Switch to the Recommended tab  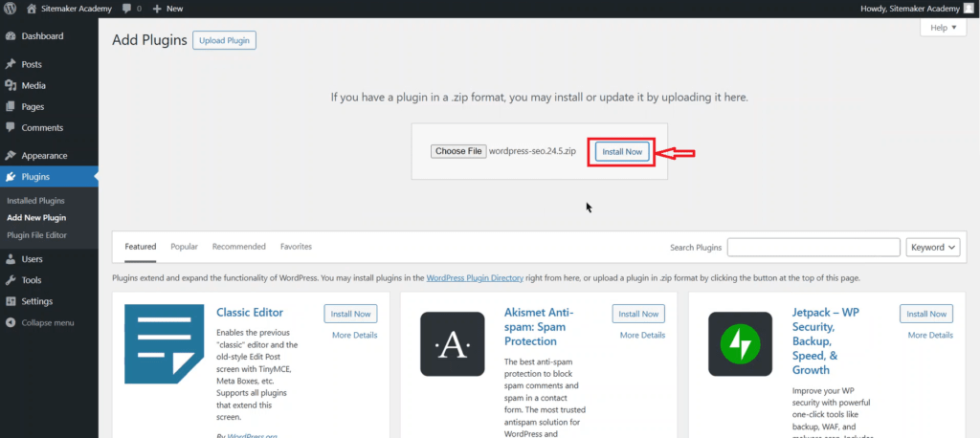click(x=238, y=247)
